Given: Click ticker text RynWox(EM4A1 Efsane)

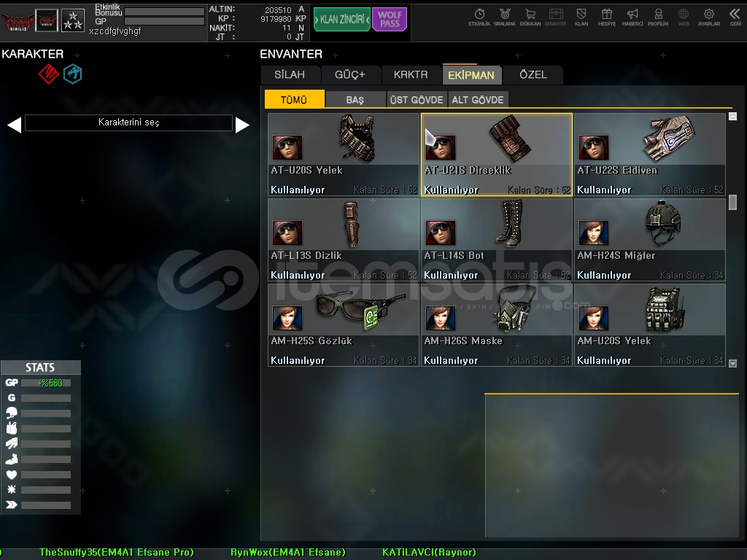Looking at the screenshot, I should click(287, 553).
